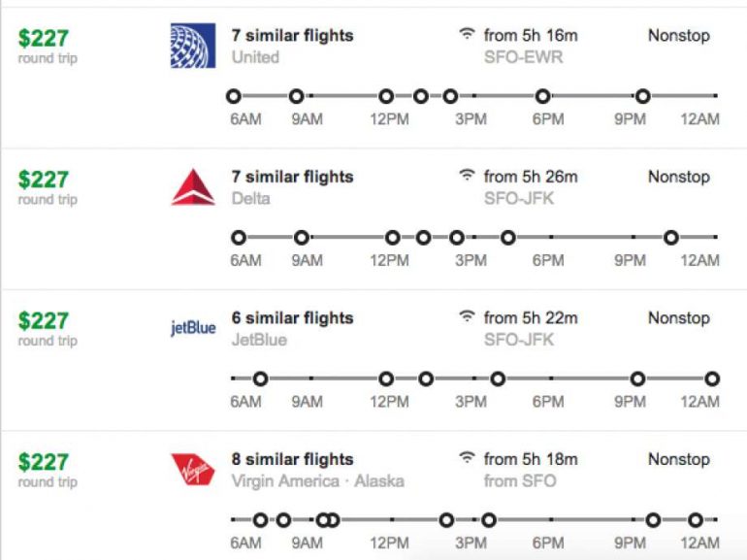Select the last Delta flight marker before 12AM
Image resolution: width=747 pixels, height=560 pixels.
pyautogui.click(x=671, y=238)
